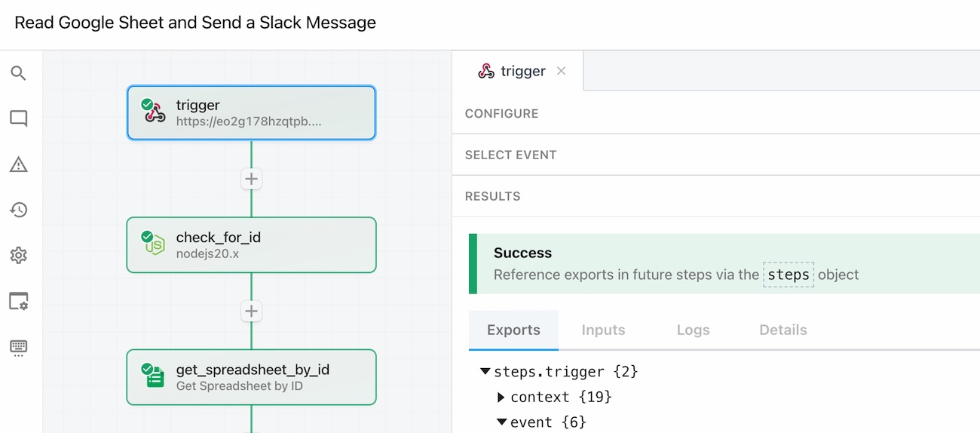Screen dimensions: 980x433
Task: Add step below check_for_id node
Action: click(x=251, y=311)
